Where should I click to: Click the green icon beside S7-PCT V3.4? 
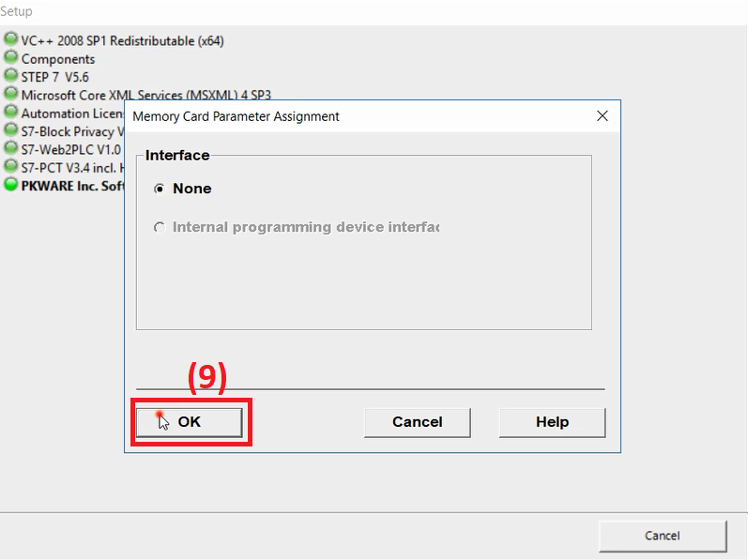[11, 166]
